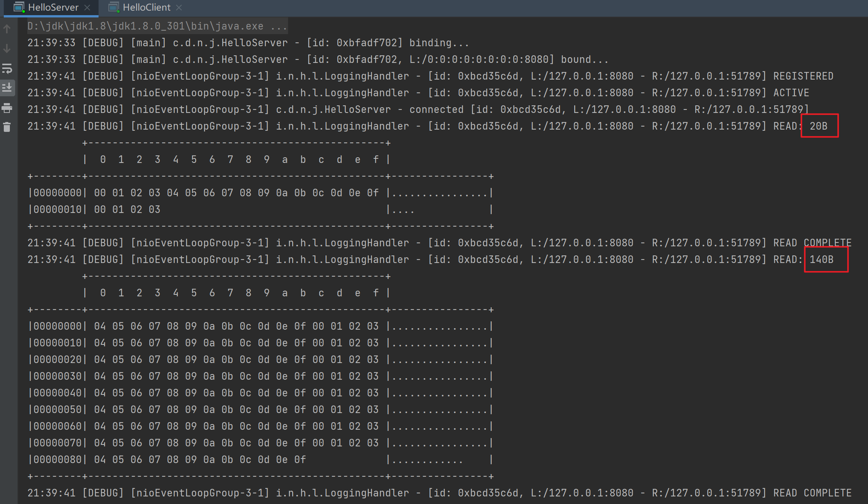Click the HelloServer tab run icon
The height and width of the screenshot is (504, 868).
pyautogui.click(x=19, y=7)
